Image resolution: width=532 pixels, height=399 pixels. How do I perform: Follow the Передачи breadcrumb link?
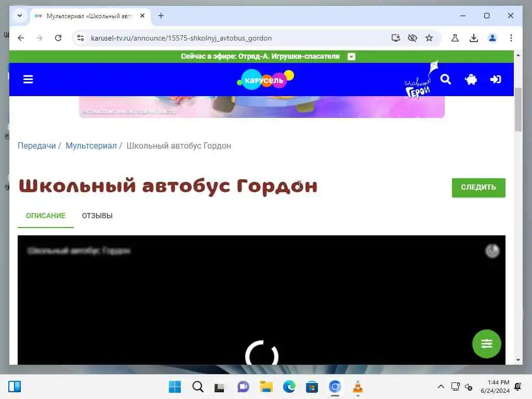pos(37,145)
